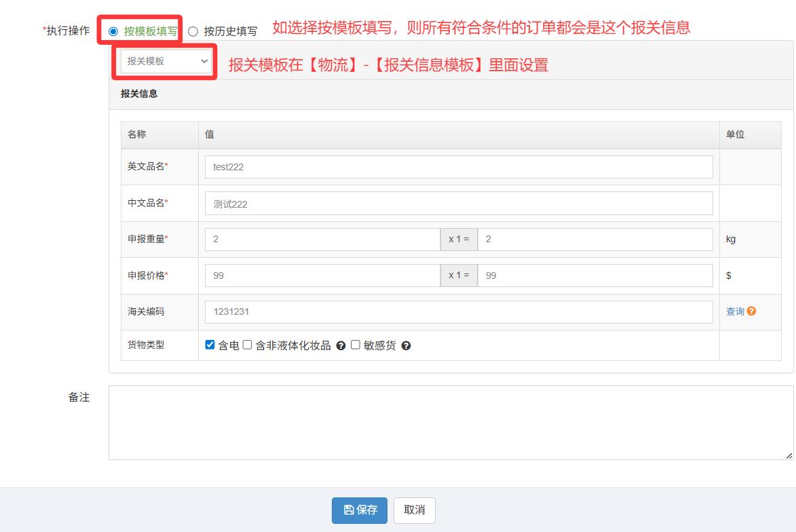Click the orange help icon beside 查询
The width and height of the screenshot is (796, 532).
pos(751,311)
